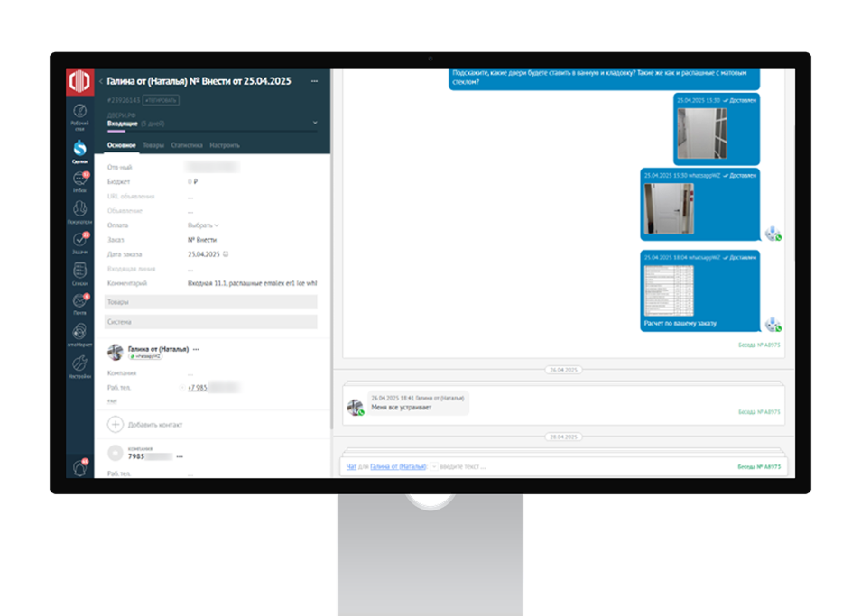Go to Сделки section in sidebar
This screenshot has width=861, height=616.
pos(79,148)
